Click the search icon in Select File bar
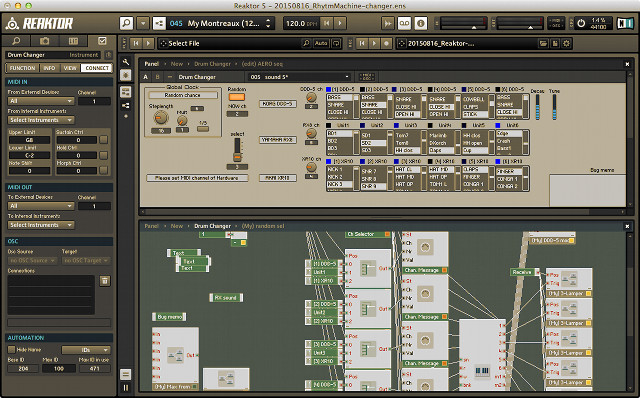Viewport: 640px width, 398px height. [306, 43]
